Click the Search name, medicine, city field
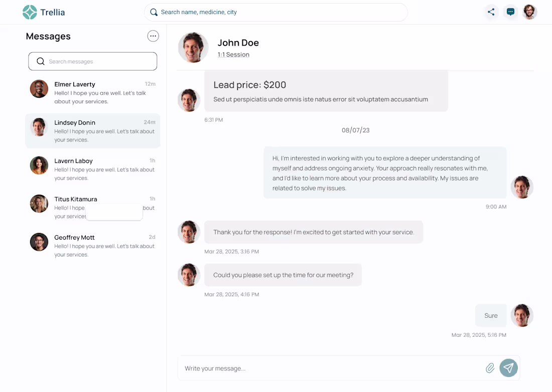The image size is (552, 392). [281, 12]
